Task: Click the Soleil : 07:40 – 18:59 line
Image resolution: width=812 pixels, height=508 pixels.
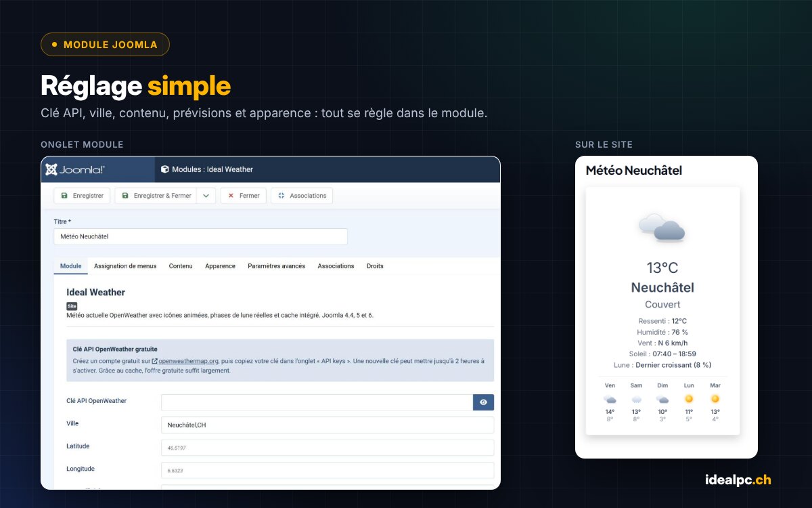Action: (662, 354)
